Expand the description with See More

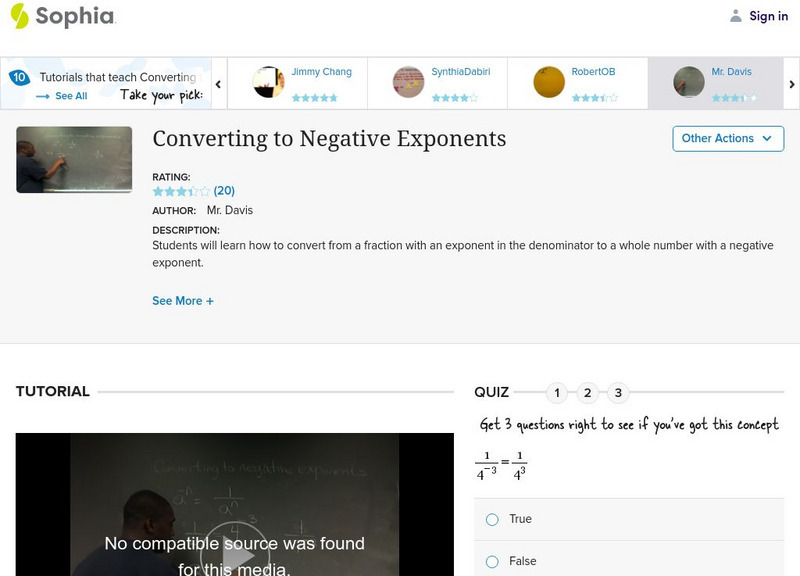184,299
